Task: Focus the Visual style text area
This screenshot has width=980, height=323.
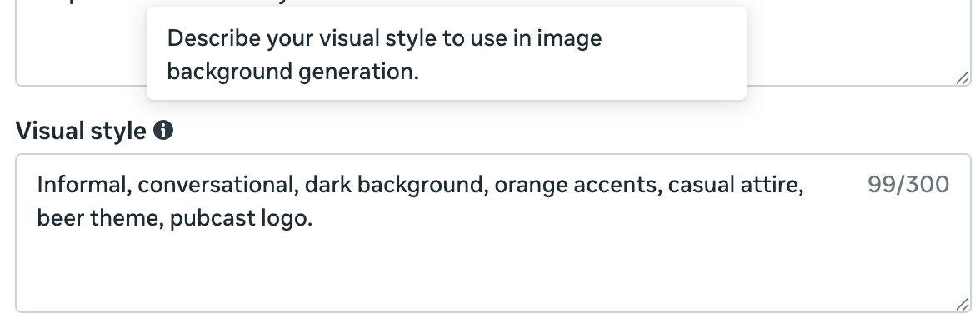Action: pos(493,233)
